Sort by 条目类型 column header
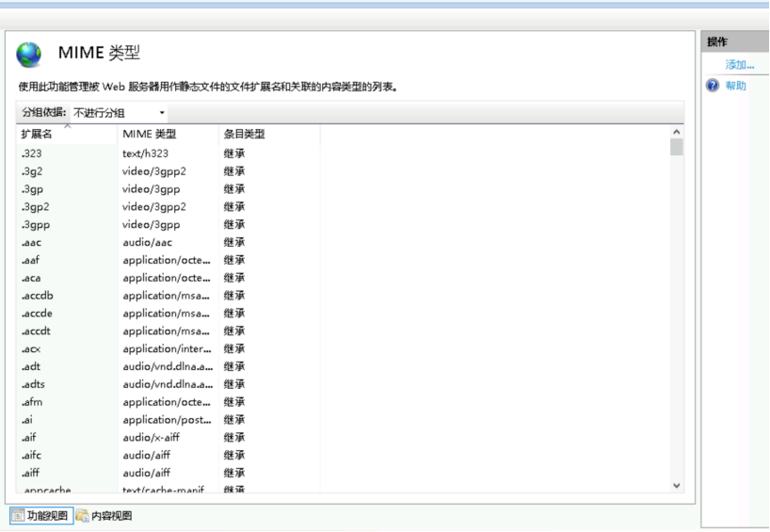Image resolution: width=770 pixels, height=532 pixels. coord(269,134)
